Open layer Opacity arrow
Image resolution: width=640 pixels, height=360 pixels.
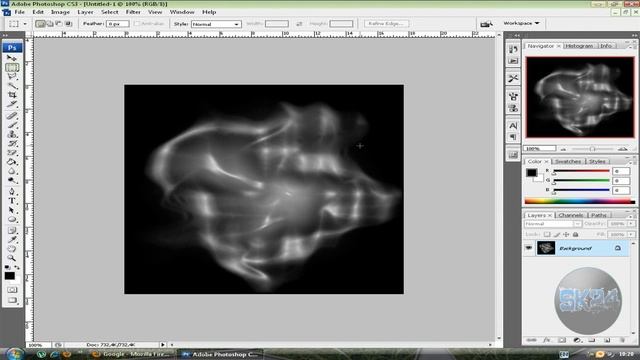coord(631,224)
